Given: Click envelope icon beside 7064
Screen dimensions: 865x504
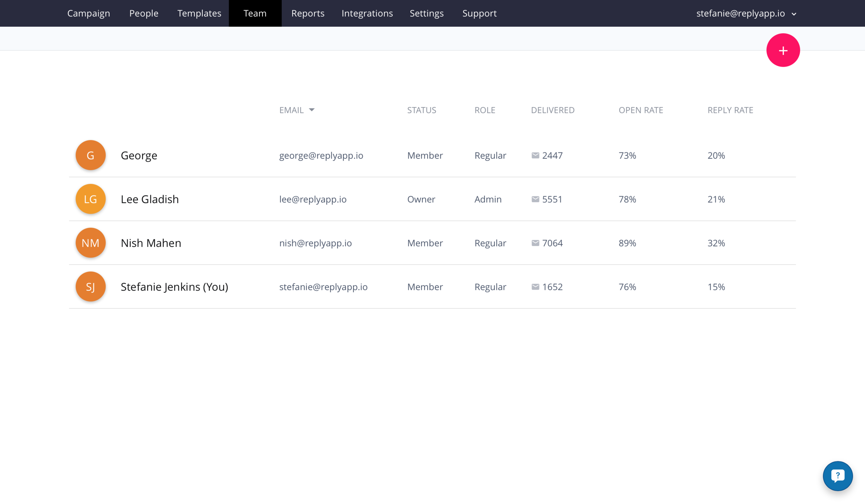Looking at the screenshot, I should [535, 243].
